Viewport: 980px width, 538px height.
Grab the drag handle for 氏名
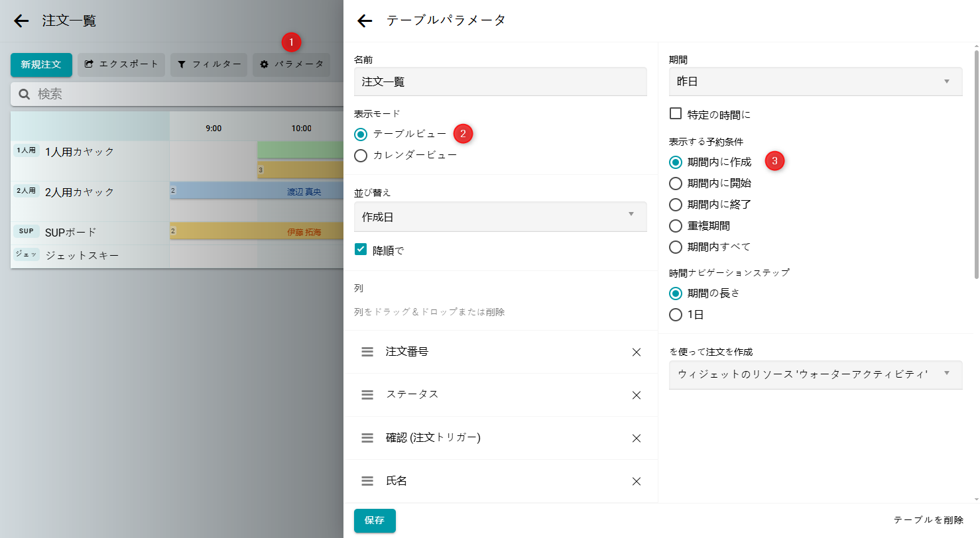pos(367,481)
